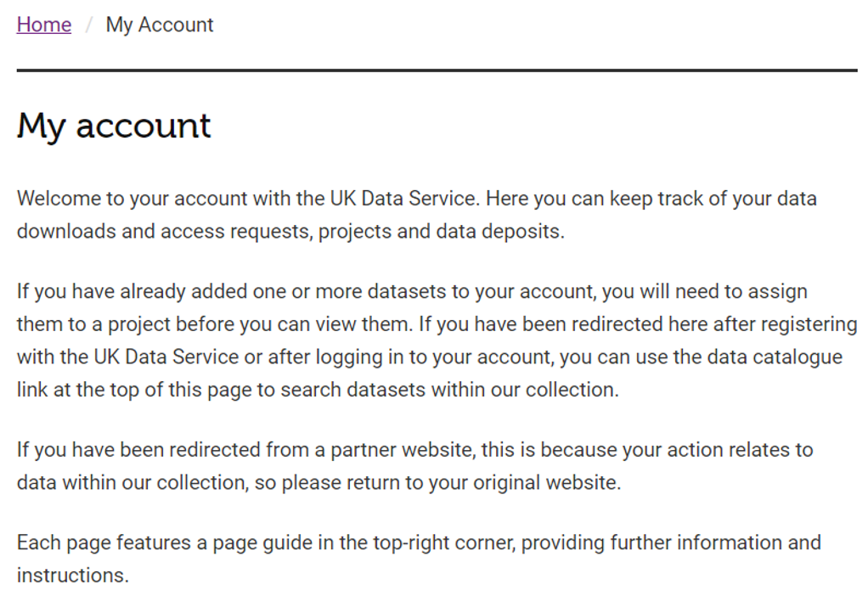The width and height of the screenshot is (868, 607).
Task: Open the Home breadcrumb link
Action: coord(43,25)
